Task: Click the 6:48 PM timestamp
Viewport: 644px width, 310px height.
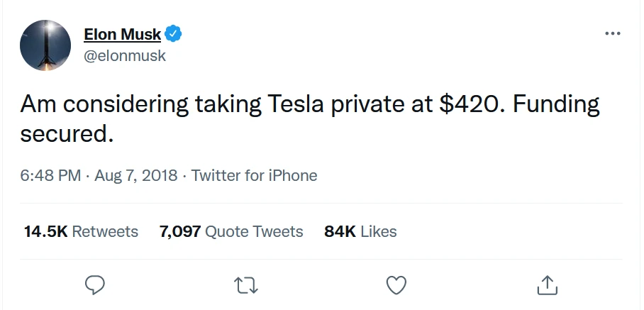Action: click(x=50, y=175)
